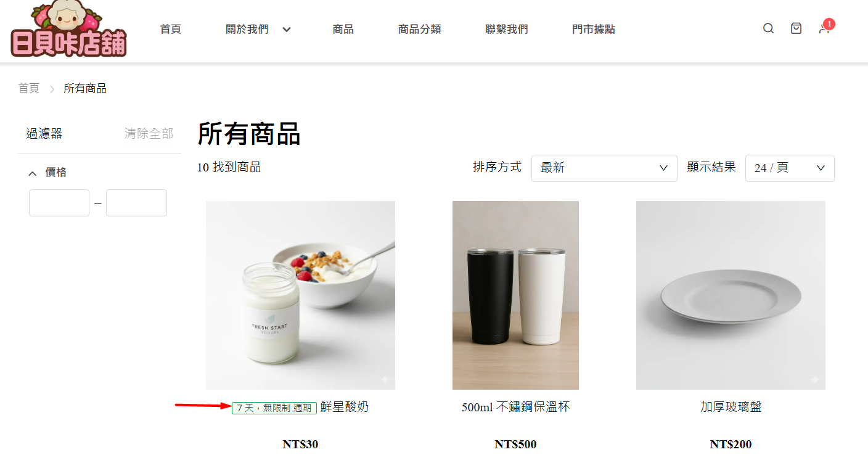The image size is (868, 468).
Task: Open the 24 / 頁 results dropdown
Action: coord(790,168)
